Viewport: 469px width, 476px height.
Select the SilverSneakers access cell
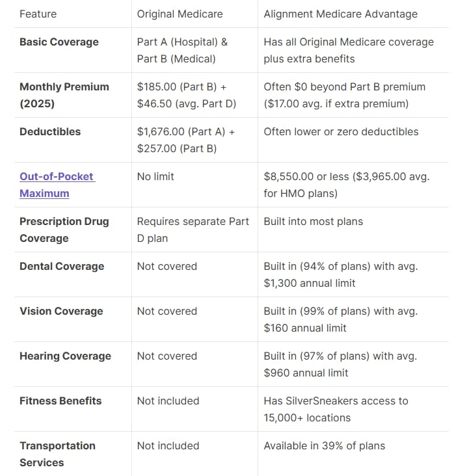pyautogui.click(x=336, y=409)
